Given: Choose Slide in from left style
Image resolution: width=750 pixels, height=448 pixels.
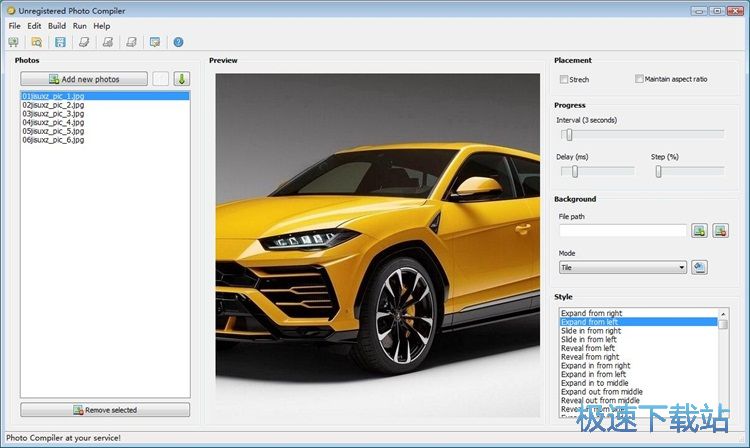Looking at the screenshot, I should pyautogui.click(x=639, y=339).
